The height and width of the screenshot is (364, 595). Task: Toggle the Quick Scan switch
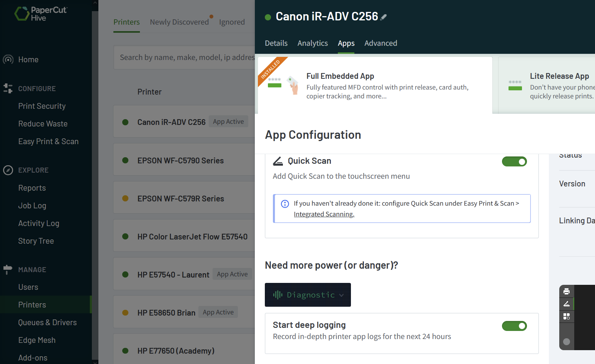point(514,161)
